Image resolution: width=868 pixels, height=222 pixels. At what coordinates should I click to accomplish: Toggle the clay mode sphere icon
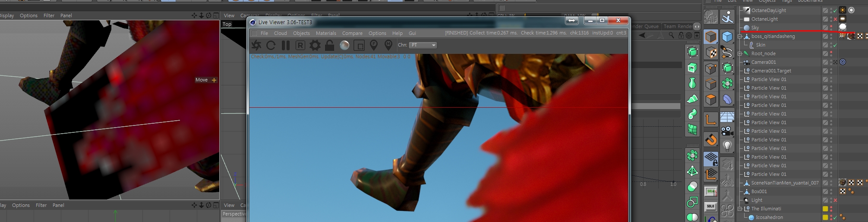coord(344,45)
